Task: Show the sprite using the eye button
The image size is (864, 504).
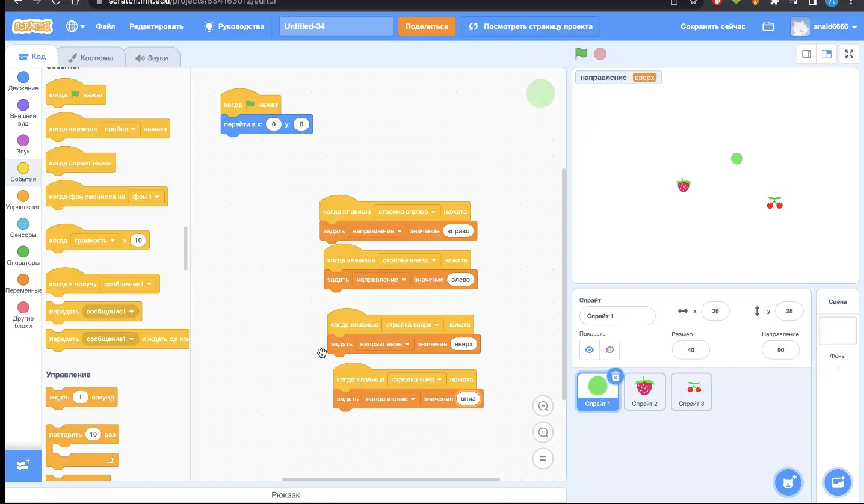Action: pyautogui.click(x=590, y=349)
